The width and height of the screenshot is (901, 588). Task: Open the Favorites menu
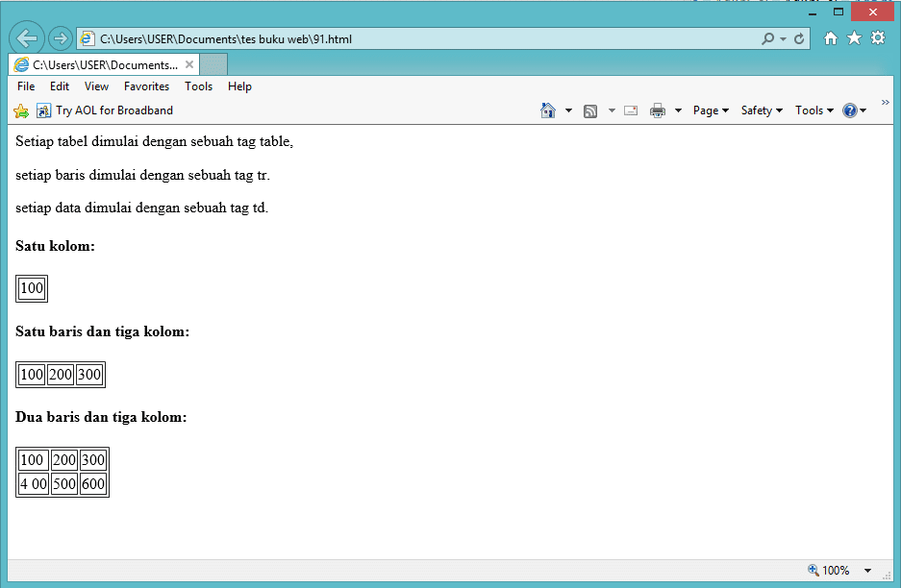click(146, 86)
